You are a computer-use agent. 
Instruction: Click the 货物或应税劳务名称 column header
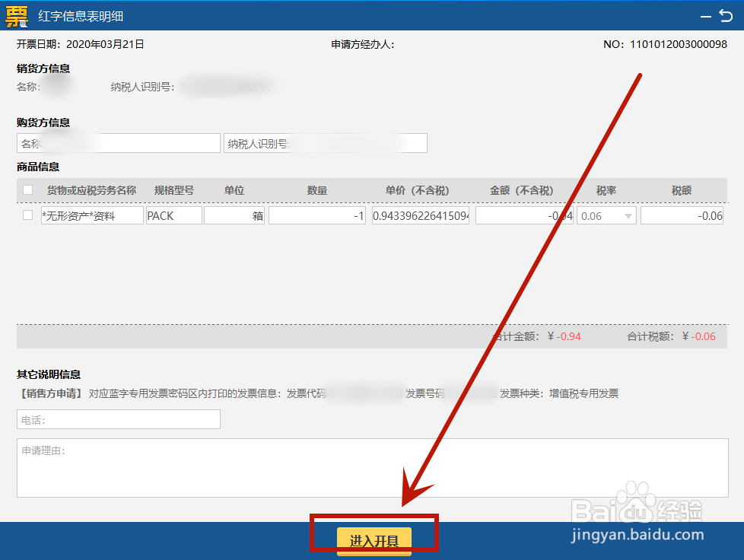click(92, 189)
